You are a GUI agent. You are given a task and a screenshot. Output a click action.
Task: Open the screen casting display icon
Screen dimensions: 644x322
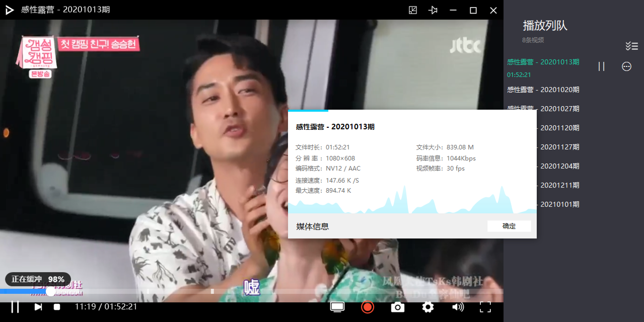[x=337, y=307]
